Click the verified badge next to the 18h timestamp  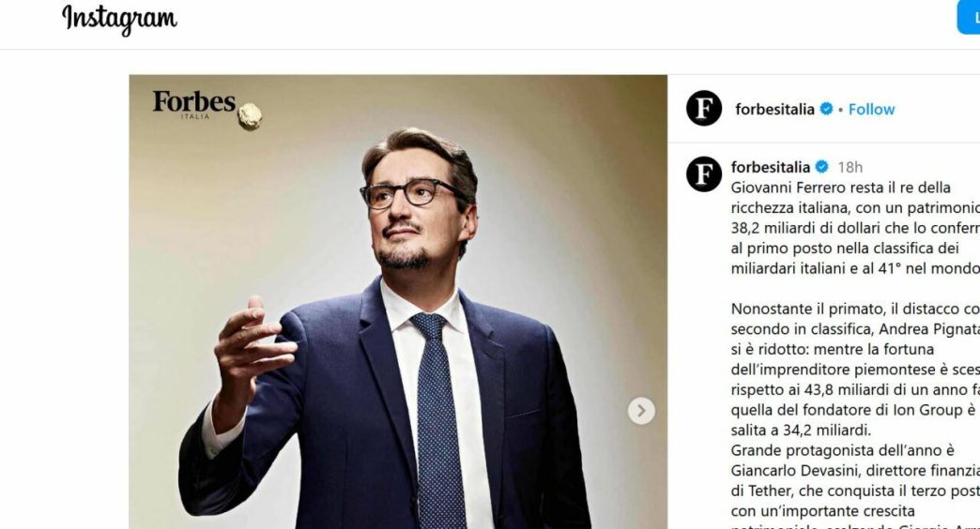pos(822,167)
